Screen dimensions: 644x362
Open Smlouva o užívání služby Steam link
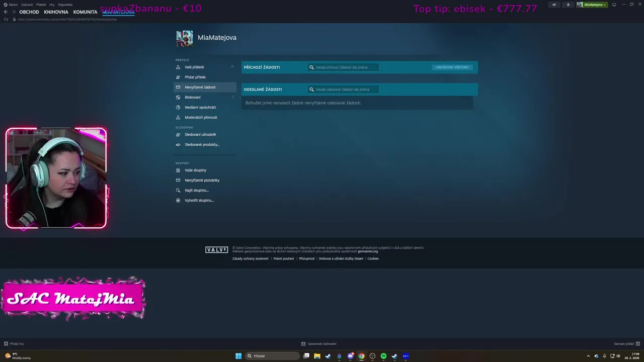[x=341, y=258]
